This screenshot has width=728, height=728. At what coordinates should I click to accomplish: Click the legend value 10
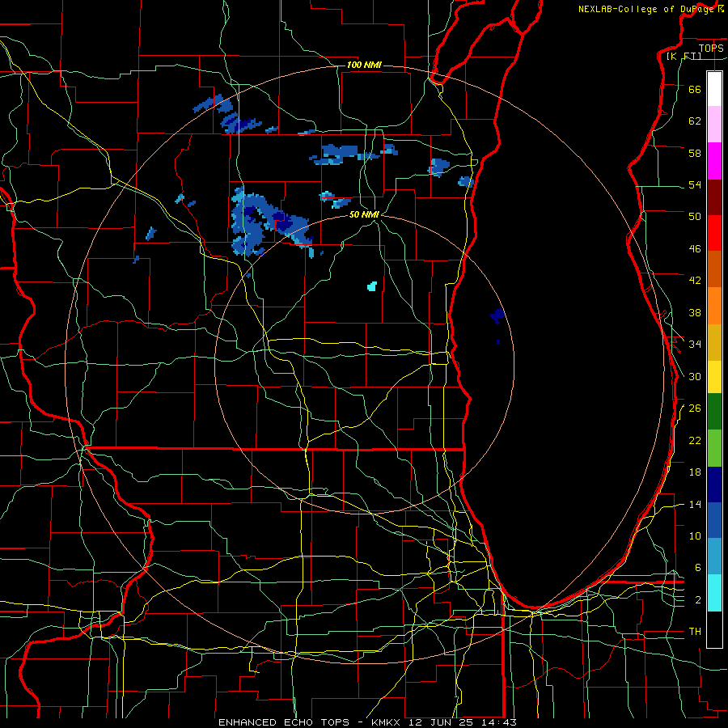coord(695,535)
